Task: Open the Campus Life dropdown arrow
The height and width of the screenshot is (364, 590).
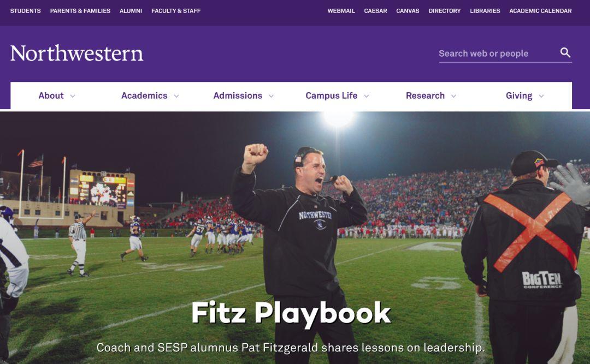Action: [366, 96]
